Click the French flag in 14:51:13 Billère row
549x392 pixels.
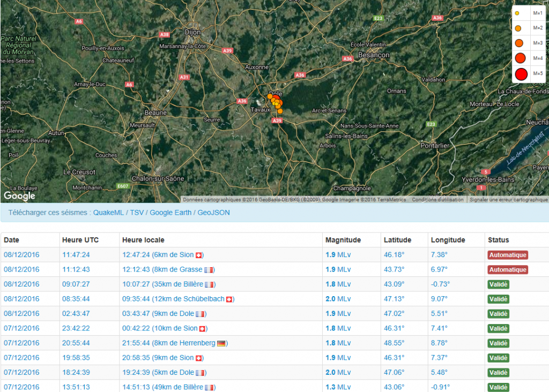tap(210, 388)
